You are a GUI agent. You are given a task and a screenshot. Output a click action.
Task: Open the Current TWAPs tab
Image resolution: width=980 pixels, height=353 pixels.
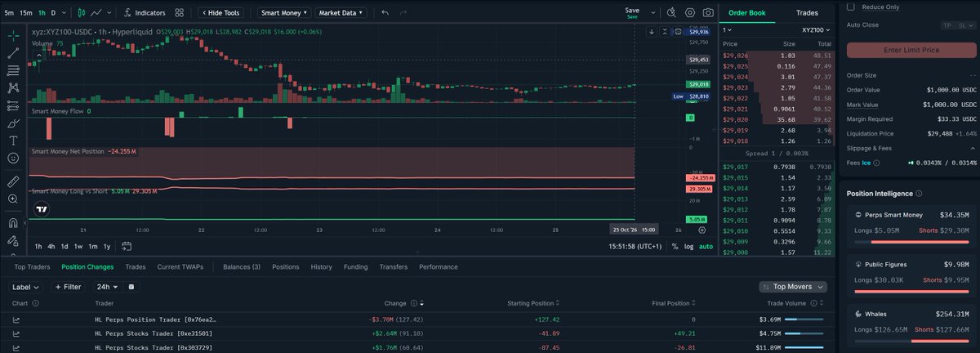[x=180, y=266]
